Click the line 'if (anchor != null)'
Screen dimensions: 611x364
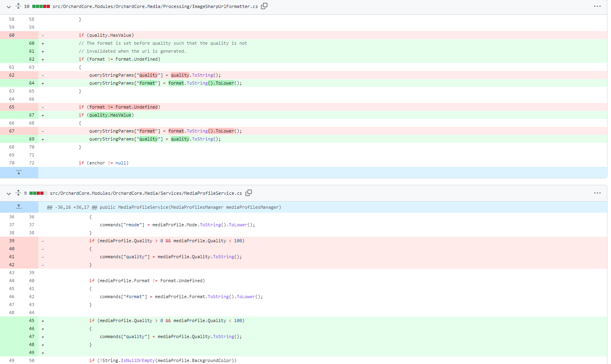[x=104, y=163]
